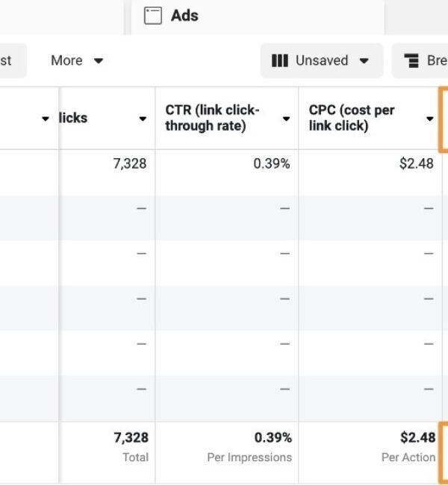Open the More dropdown menu
The height and width of the screenshot is (485, 448).
(x=77, y=61)
